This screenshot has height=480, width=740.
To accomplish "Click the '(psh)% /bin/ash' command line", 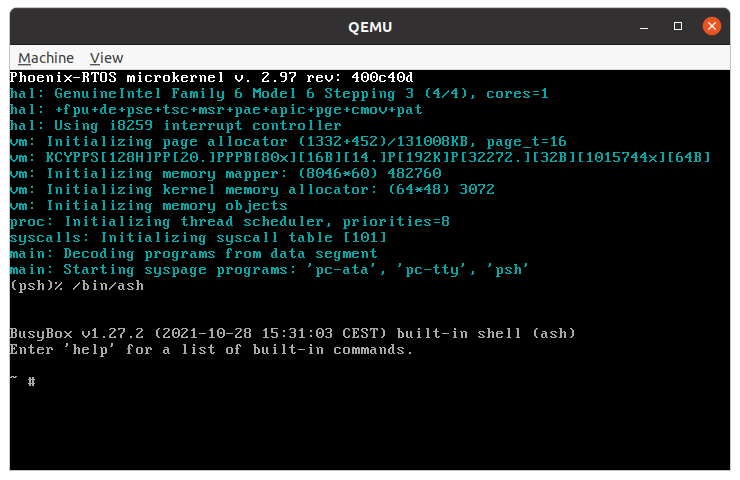I will [x=77, y=286].
